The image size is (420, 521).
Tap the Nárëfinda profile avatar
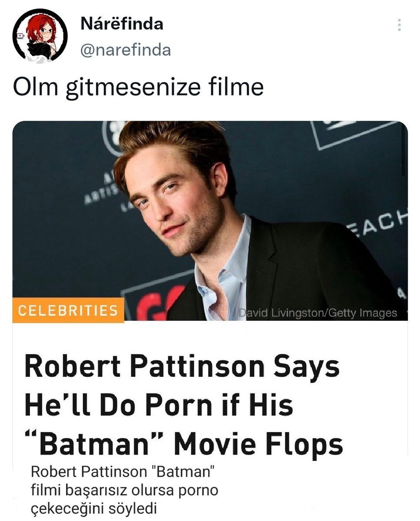[40, 36]
